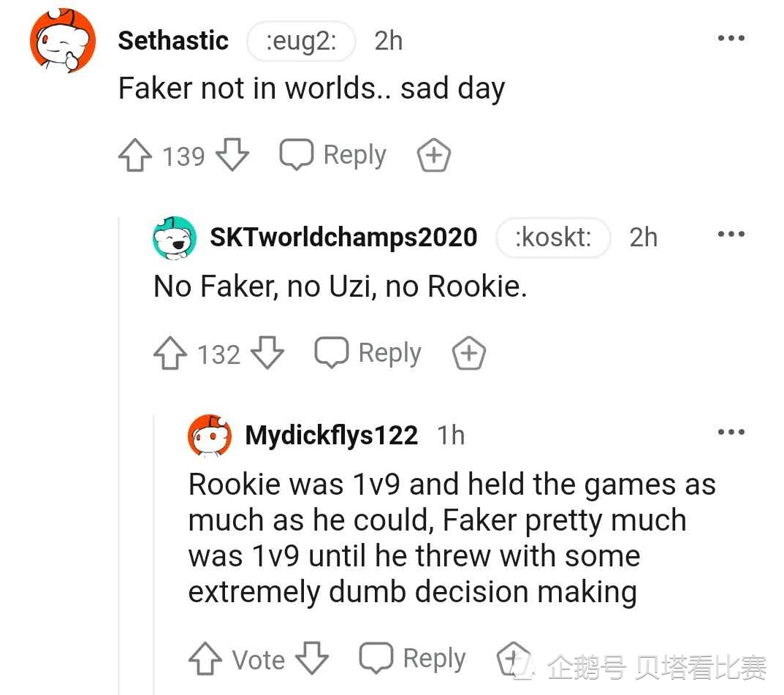Image resolution: width=784 pixels, height=695 pixels.
Task: Downvote SKTworldchamps2020's comment
Action: point(267,354)
